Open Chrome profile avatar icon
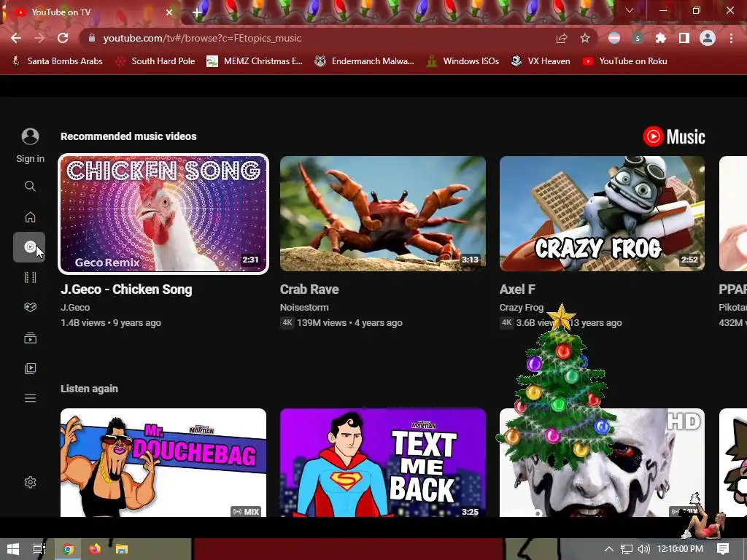The height and width of the screenshot is (560, 747). coord(708,38)
